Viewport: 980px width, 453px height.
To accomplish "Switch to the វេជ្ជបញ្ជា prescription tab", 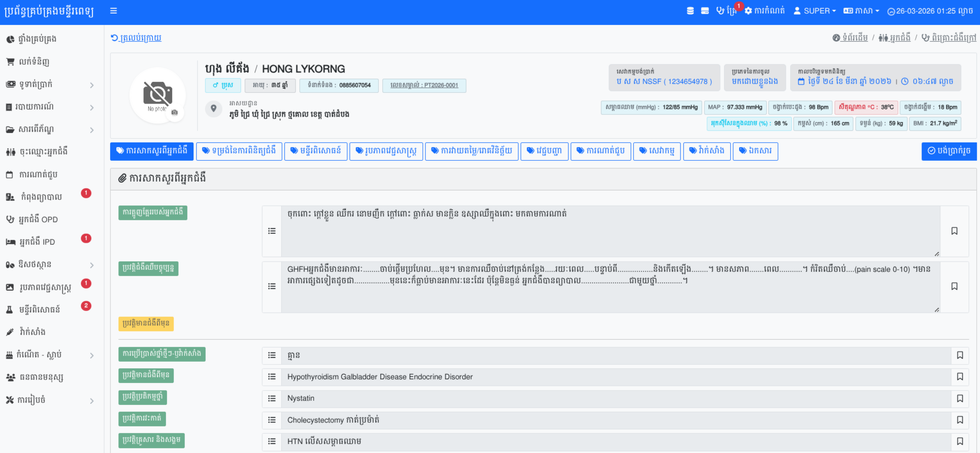I will pos(544,151).
